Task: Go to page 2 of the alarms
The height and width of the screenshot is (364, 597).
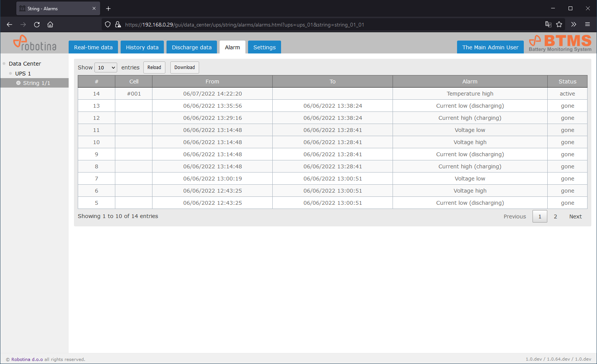Action: point(555,217)
